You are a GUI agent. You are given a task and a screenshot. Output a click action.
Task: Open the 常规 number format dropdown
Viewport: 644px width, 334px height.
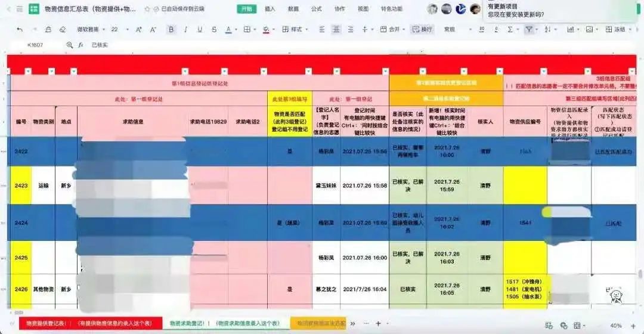point(457,30)
